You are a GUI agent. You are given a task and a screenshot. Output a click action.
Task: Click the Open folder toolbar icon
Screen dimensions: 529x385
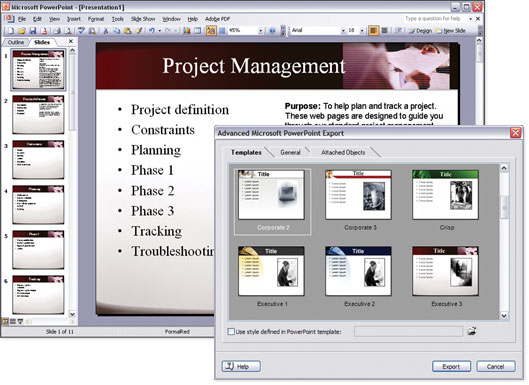tap(22, 31)
